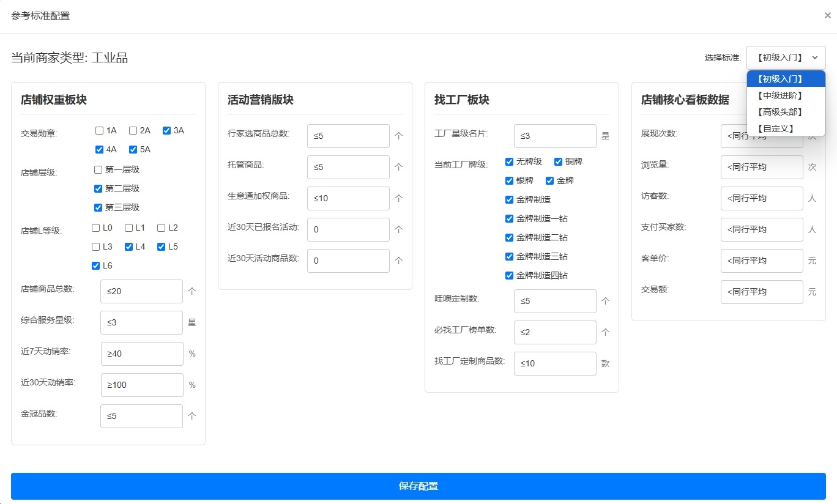The height and width of the screenshot is (504, 837).
Task: Disable the 铜牌 factory badge checkbox
Action: [x=558, y=161]
